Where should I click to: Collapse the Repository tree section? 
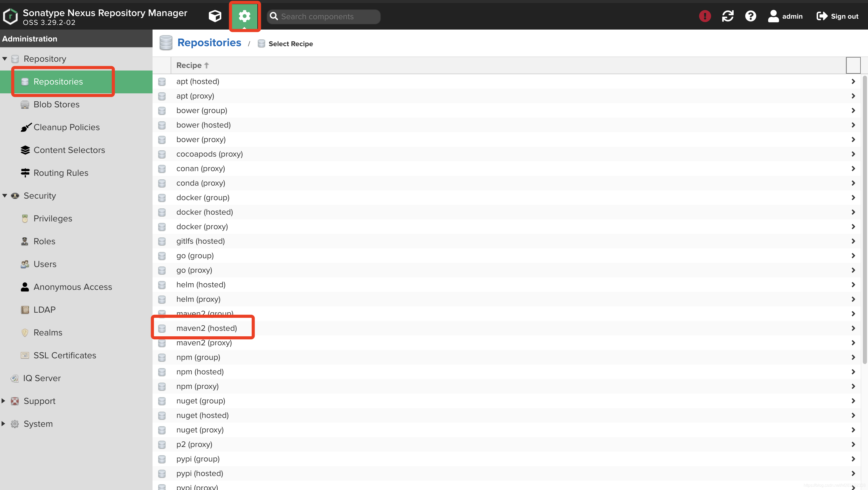pyautogui.click(x=5, y=59)
